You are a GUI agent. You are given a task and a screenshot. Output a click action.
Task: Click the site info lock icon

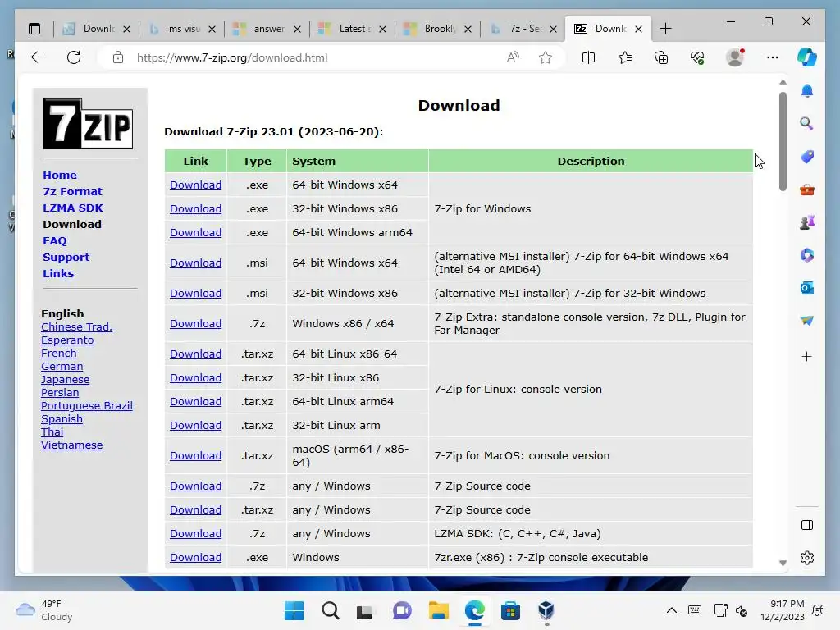118,57
